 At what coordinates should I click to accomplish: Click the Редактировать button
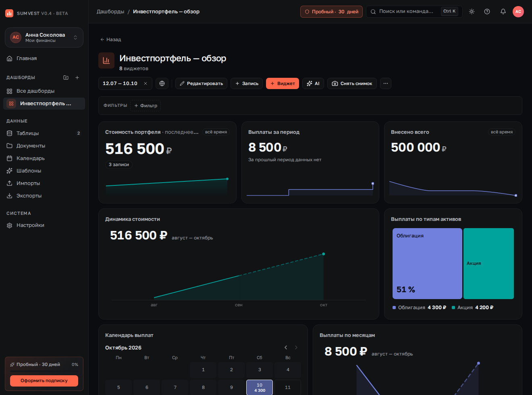pyautogui.click(x=201, y=83)
